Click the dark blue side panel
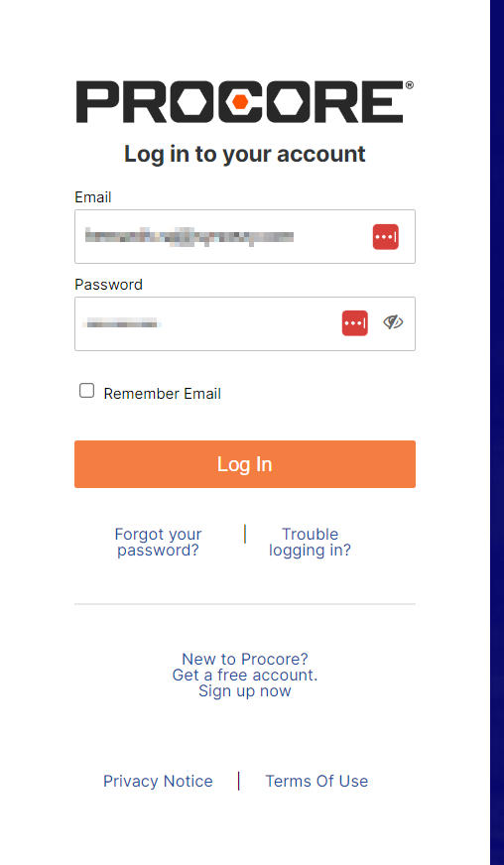 pyautogui.click(x=497, y=432)
